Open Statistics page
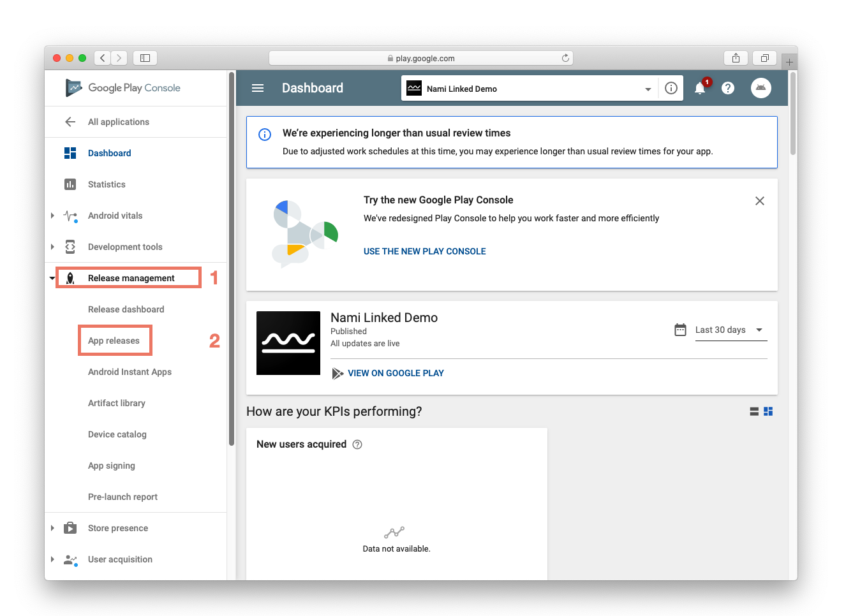The height and width of the screenshot is (616, 846). 107,184
